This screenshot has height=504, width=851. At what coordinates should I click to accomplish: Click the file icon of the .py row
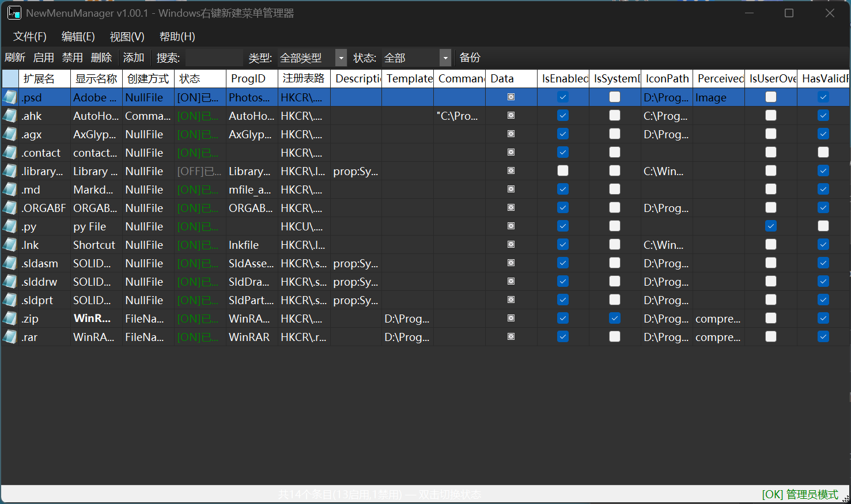click(x=10, y=226)
